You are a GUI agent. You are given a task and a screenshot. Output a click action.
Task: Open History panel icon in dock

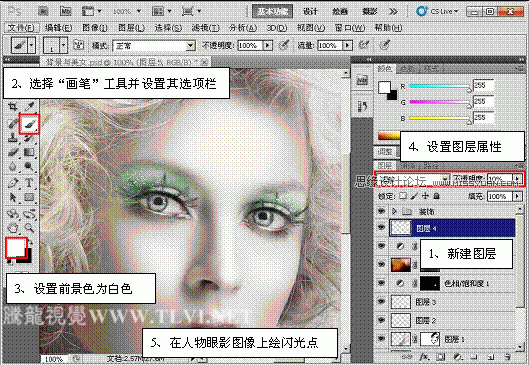[362, 107]
